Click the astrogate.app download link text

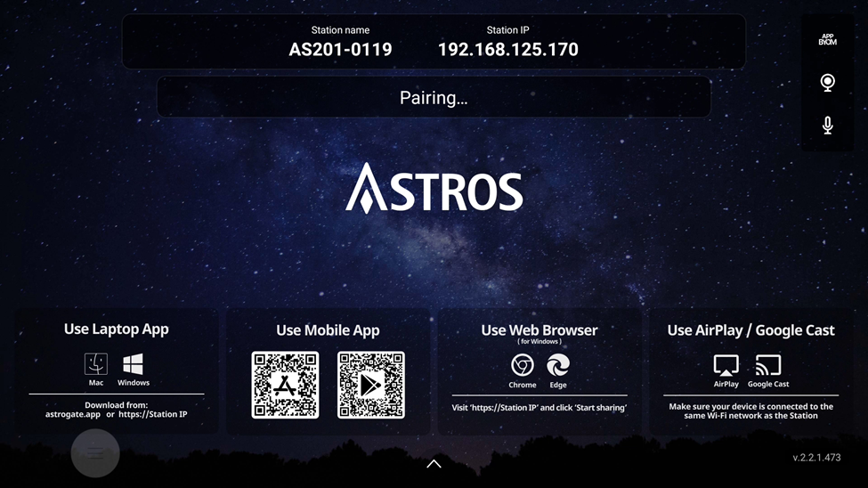click(73, 414)
